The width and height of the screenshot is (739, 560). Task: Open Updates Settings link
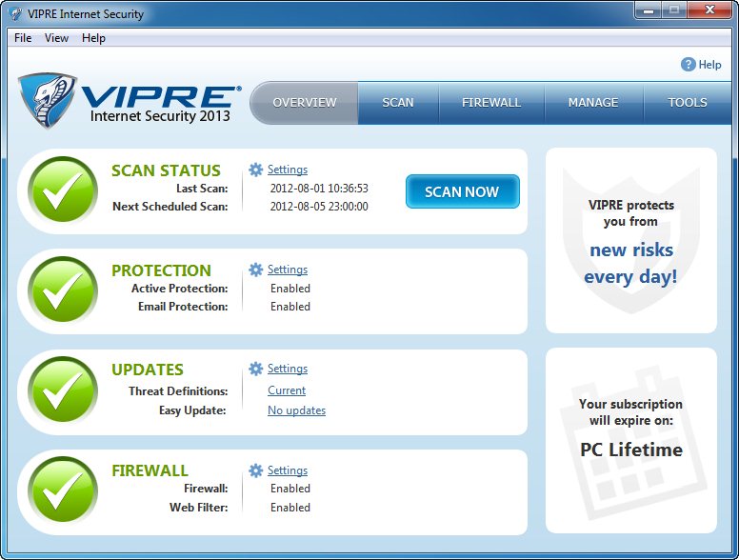288,369
